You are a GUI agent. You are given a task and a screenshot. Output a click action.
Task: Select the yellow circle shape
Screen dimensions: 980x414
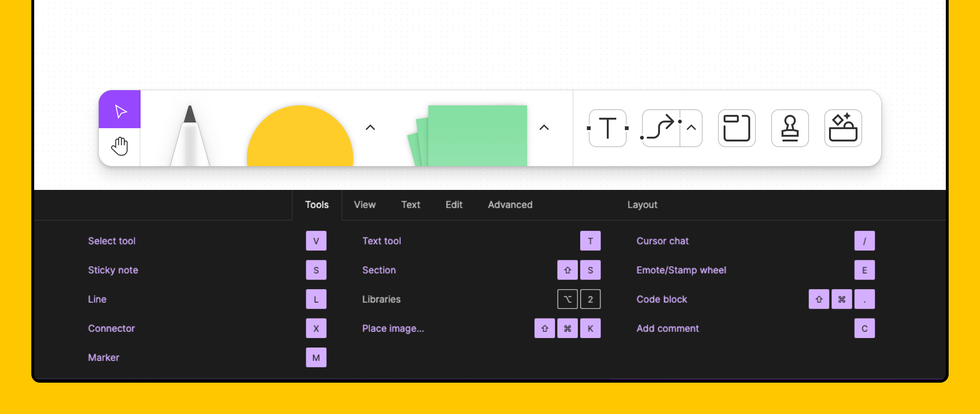click(300, 138)
